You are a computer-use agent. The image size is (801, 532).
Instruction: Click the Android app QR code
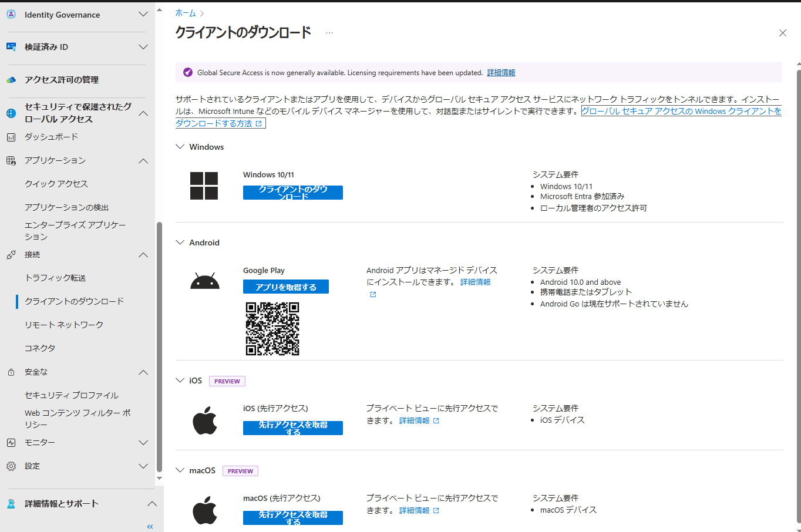click(x=272, y=329)
